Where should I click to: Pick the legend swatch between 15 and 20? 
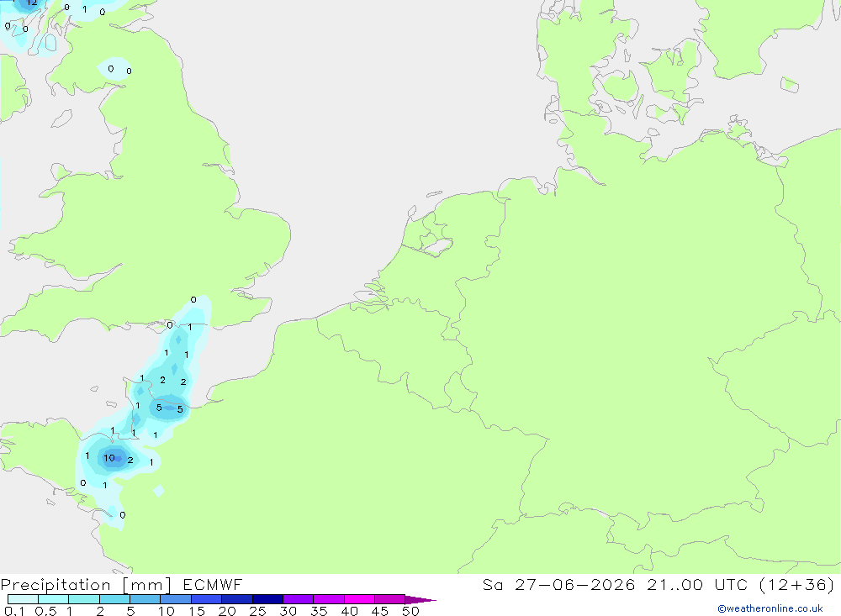coord(206,599)
